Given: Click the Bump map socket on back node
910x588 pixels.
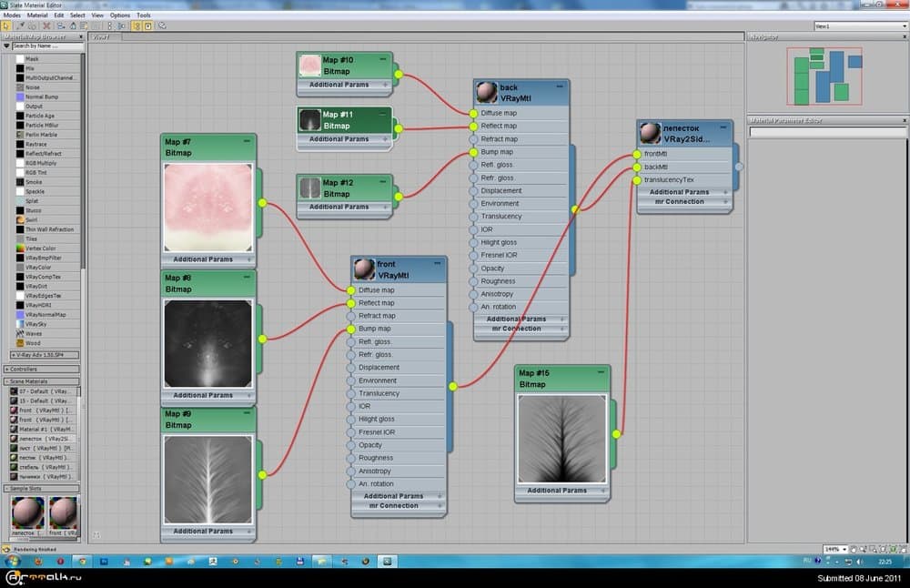Looking at the screenshot, I should [473, 152].
